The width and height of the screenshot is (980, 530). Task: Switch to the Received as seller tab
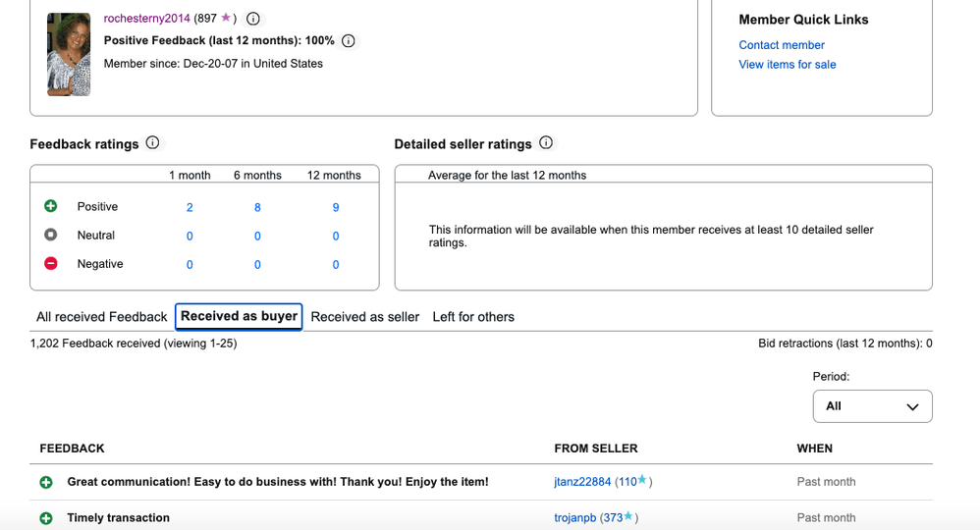click(x=365, y=317)
